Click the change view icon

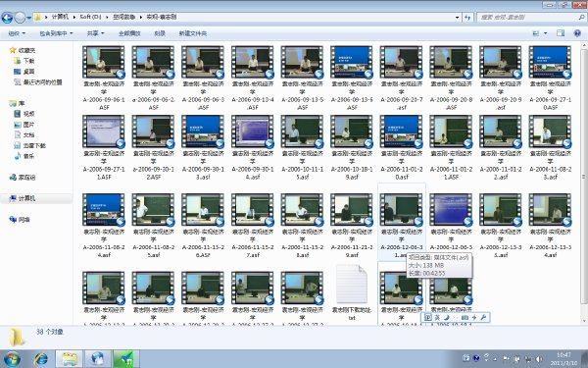coord(536,33)
